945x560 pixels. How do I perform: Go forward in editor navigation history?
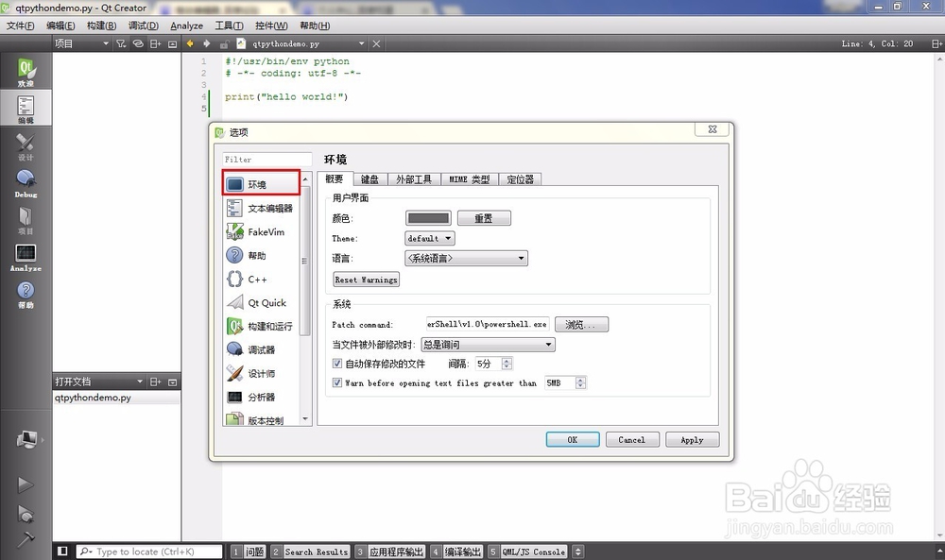point(207,43)
